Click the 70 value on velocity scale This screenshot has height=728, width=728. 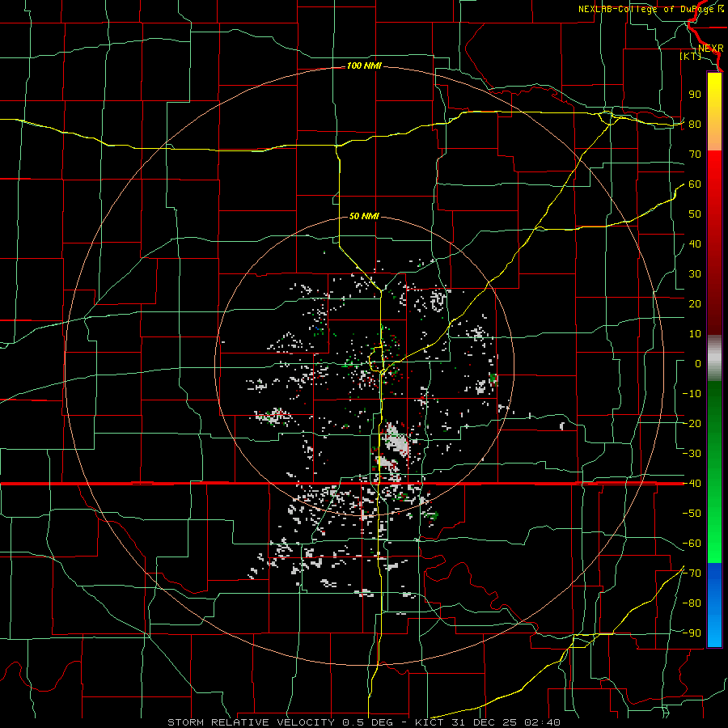pyautogui.click(x=695, y=154)
